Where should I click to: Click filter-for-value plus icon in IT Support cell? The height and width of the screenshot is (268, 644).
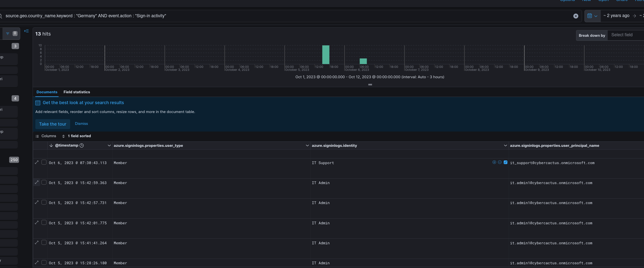tap(494, 162)
